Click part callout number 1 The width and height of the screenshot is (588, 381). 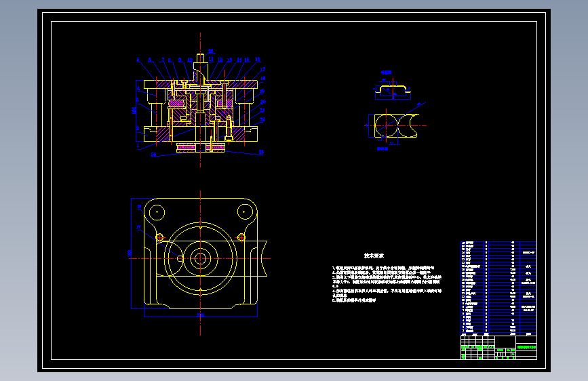138,145
